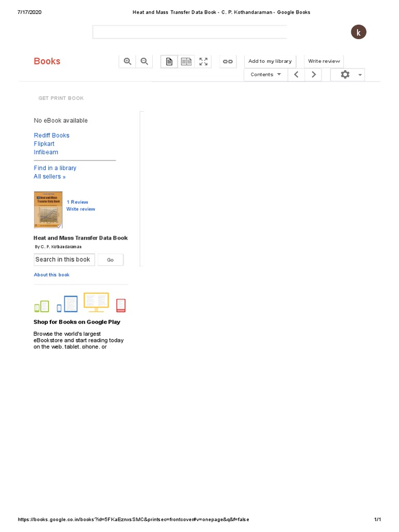Focus the Search in this book field

[x=64, y=260]
